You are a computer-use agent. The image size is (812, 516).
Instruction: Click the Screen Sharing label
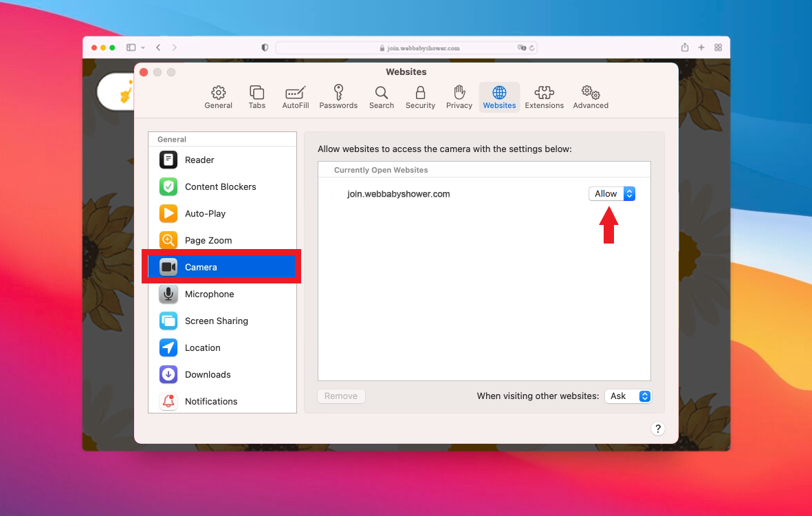pos(217,321)
